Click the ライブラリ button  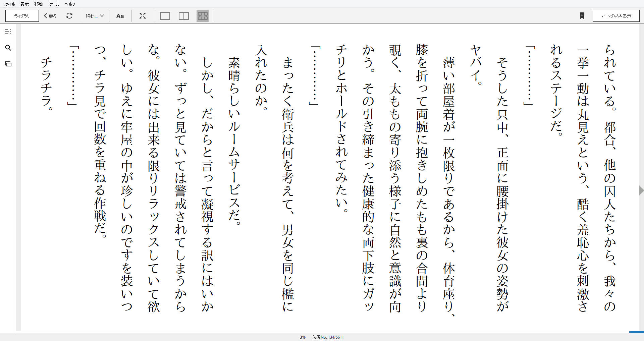click(x=22, y=16)
